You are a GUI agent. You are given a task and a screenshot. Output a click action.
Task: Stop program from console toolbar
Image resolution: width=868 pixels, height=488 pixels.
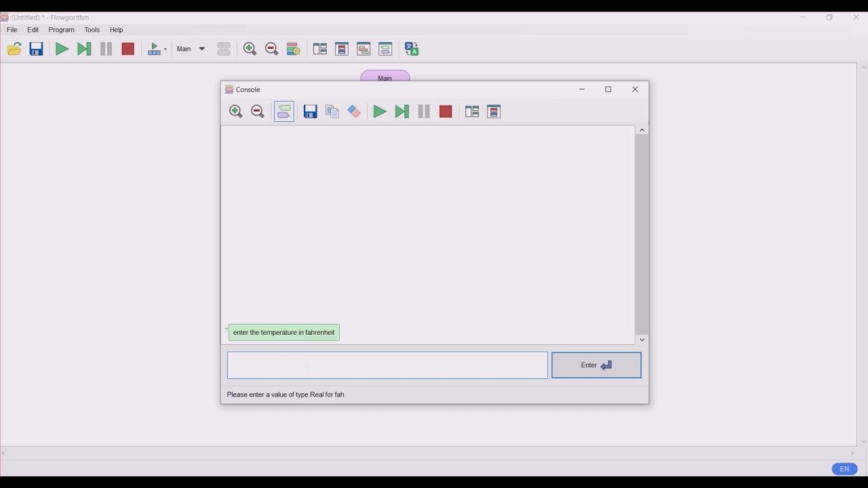point(446,112)
